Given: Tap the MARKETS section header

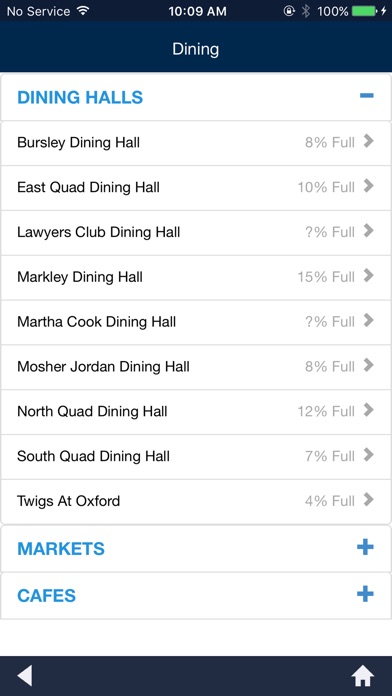Looking at the screenshot, I should coord(196,549).
